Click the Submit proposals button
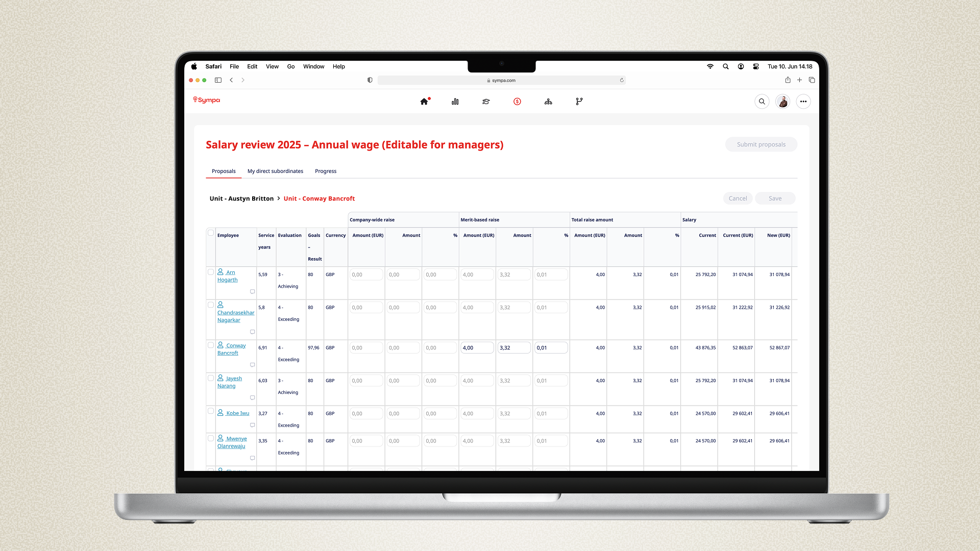The width and height of the screenshot is (980, 551). tap(761, 144)
